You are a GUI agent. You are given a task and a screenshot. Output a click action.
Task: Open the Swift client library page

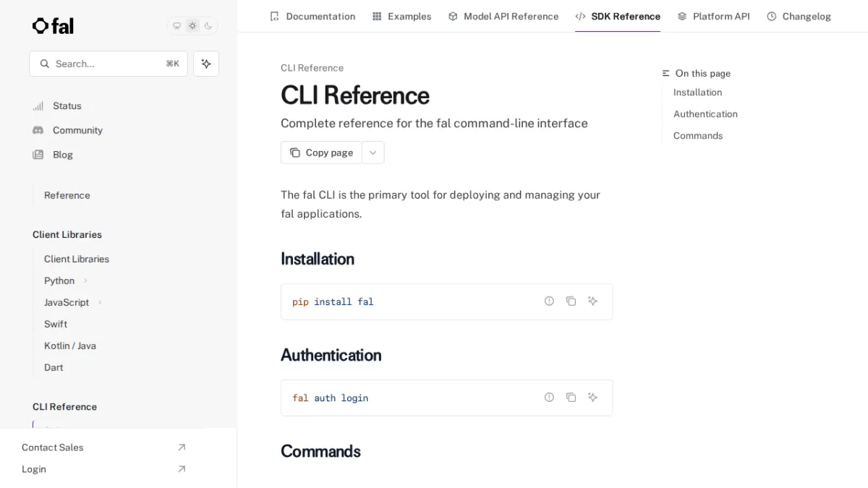click(56, 324)
